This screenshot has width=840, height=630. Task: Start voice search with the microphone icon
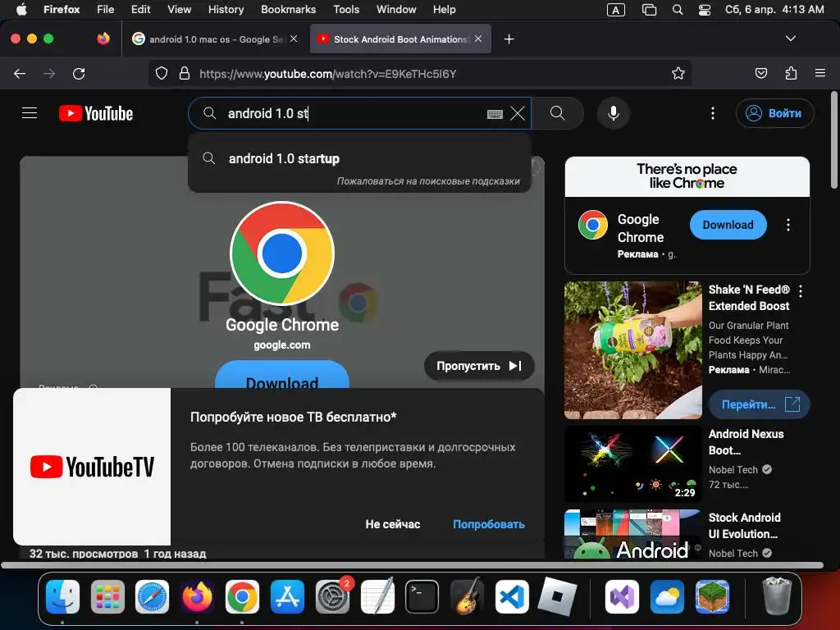(614, 113)
